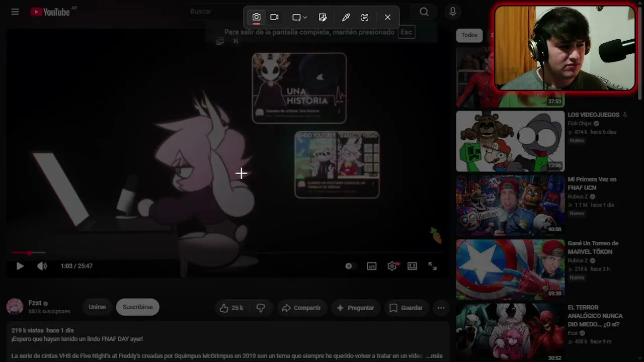Click the Gané Un Torneo de MARVEL TŌKON title

pyautogui.click(x=593, y=247)
